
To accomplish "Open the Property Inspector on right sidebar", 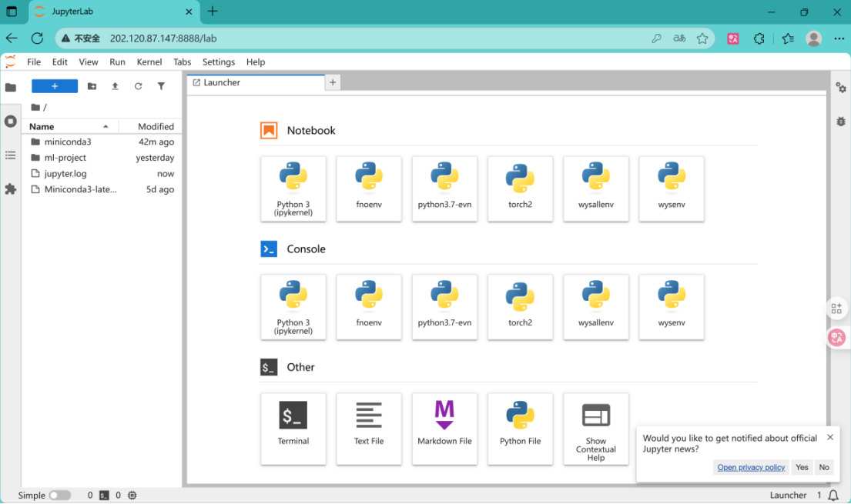I will coord(840,88).
